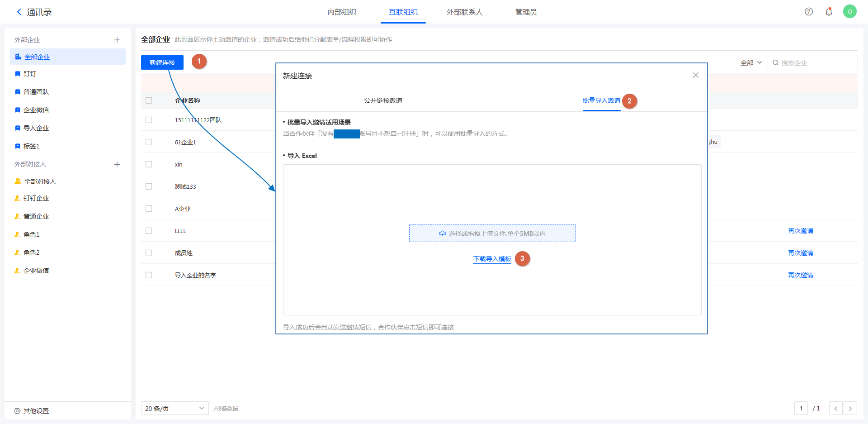This screenshot has height=424, width=868.
Task: Go to next page with right chevron
Action: coord(850,409)
